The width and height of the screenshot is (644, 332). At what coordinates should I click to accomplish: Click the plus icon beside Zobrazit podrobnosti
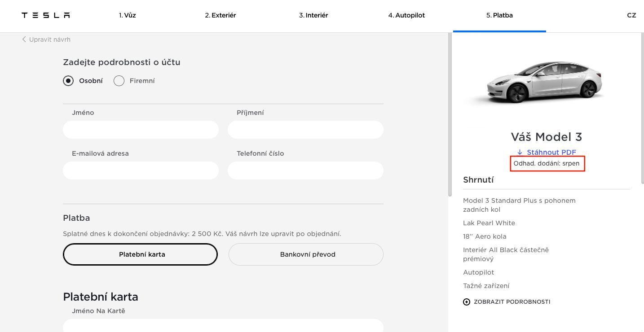(x=467, y=302)
